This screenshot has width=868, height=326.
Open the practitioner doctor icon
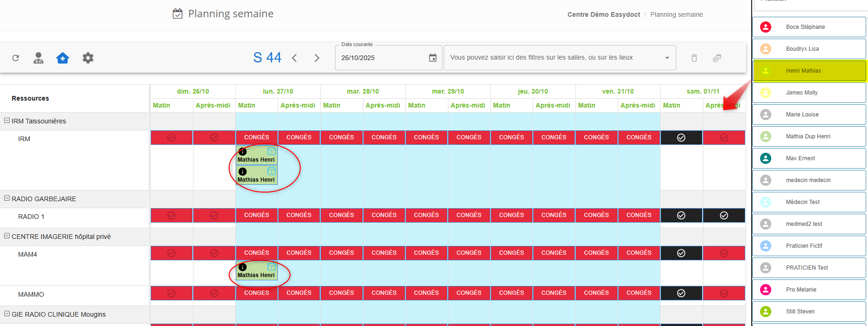point(39,58)
